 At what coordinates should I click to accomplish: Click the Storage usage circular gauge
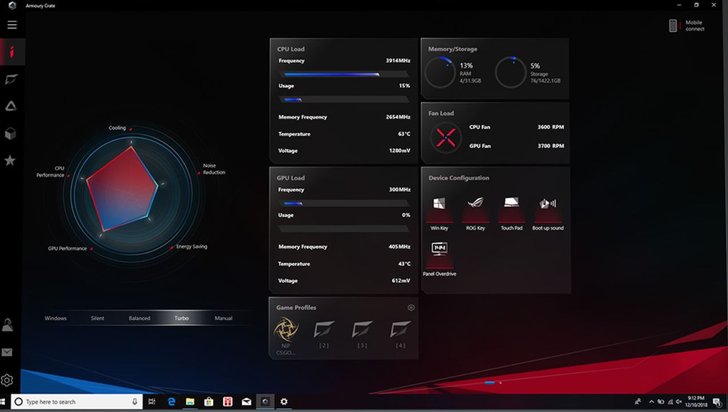(510, 72)
